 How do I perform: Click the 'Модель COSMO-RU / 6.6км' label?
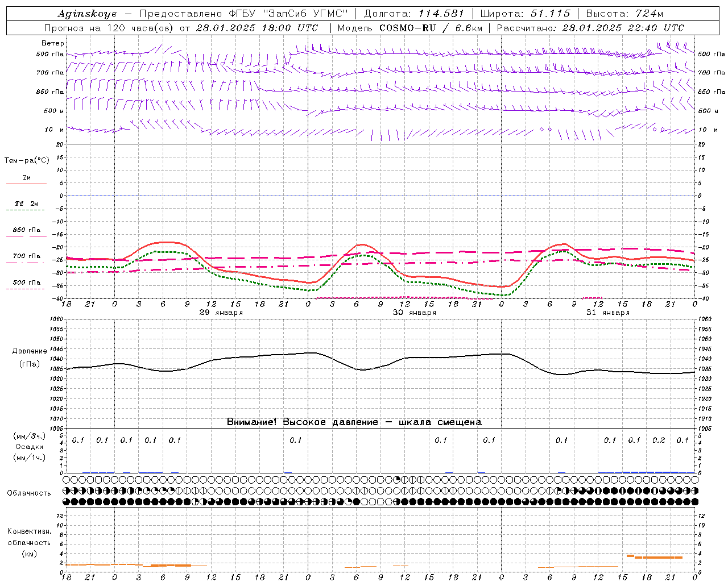pos(409,28)
